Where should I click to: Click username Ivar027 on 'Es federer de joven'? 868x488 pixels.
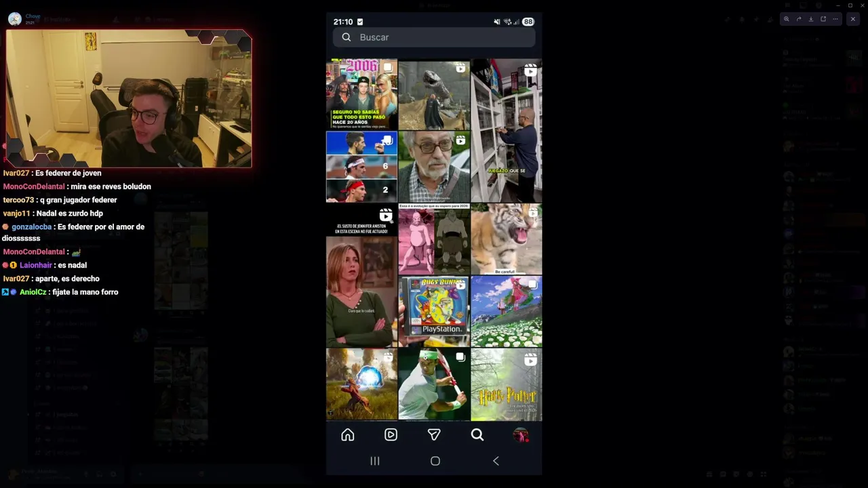[x=16, y=173]
